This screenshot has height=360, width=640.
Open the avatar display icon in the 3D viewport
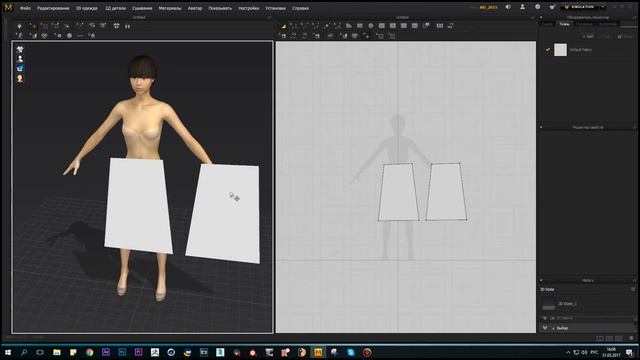tap(20, 59)
